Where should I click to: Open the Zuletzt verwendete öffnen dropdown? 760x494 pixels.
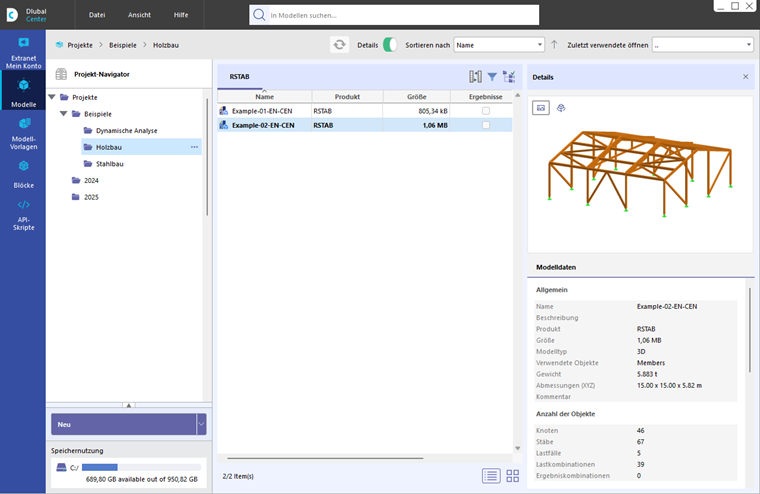pyautogui.click(x=702, y=45)
